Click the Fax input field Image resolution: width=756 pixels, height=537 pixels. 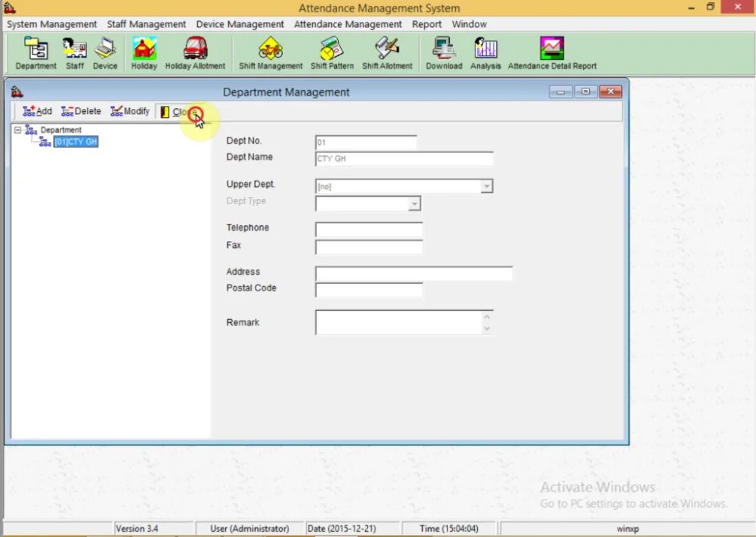pos(369,247)
